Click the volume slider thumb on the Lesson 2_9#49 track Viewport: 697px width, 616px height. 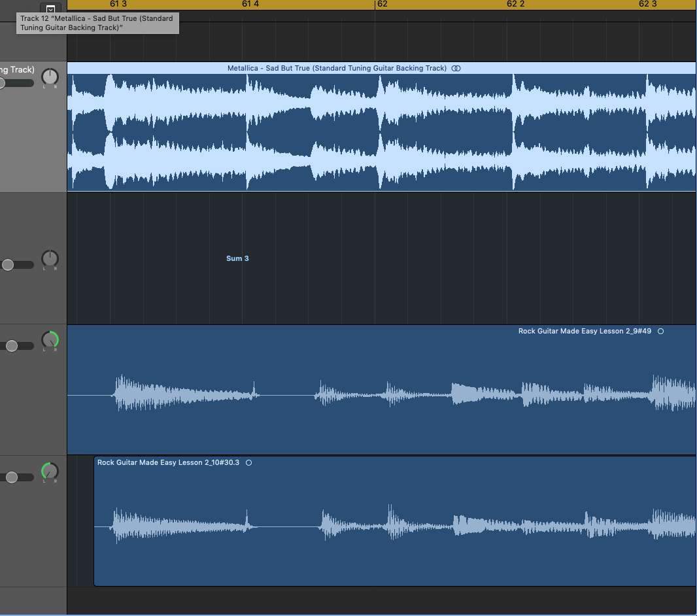pos(12,346)
